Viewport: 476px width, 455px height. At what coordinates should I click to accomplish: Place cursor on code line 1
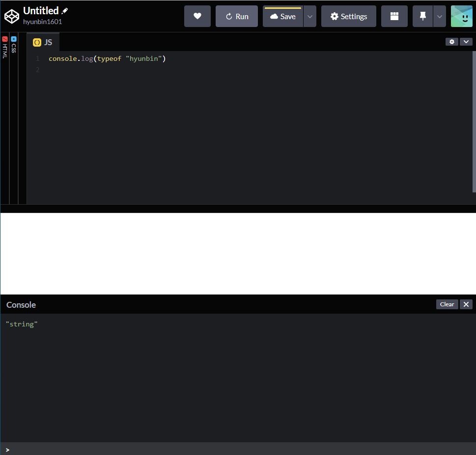pyautogui.click(x=107, y=58)
